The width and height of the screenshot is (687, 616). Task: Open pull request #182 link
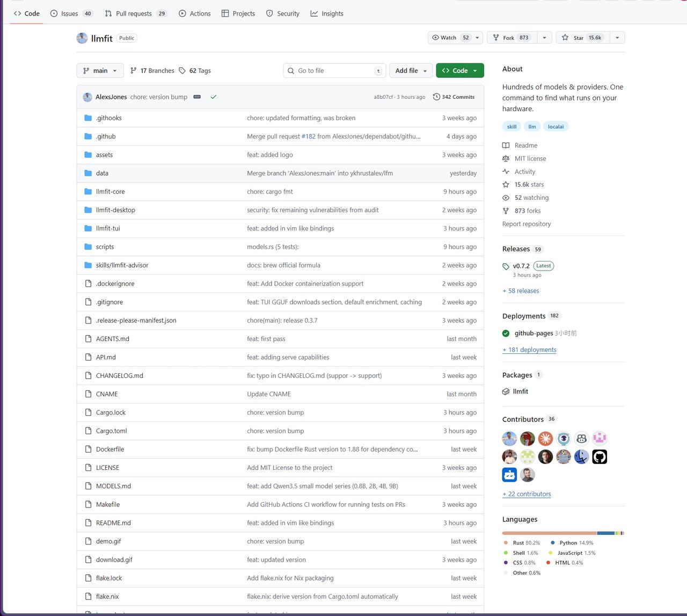[x=309, y=136]
